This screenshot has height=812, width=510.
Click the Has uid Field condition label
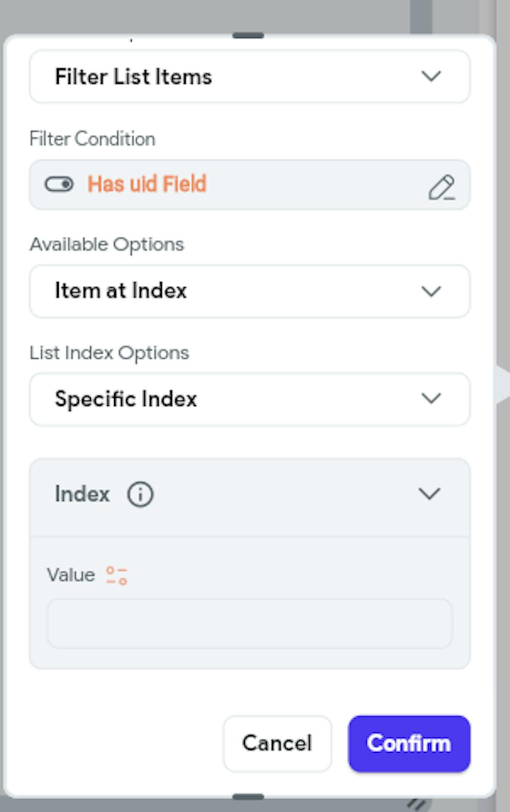[146, 185]
